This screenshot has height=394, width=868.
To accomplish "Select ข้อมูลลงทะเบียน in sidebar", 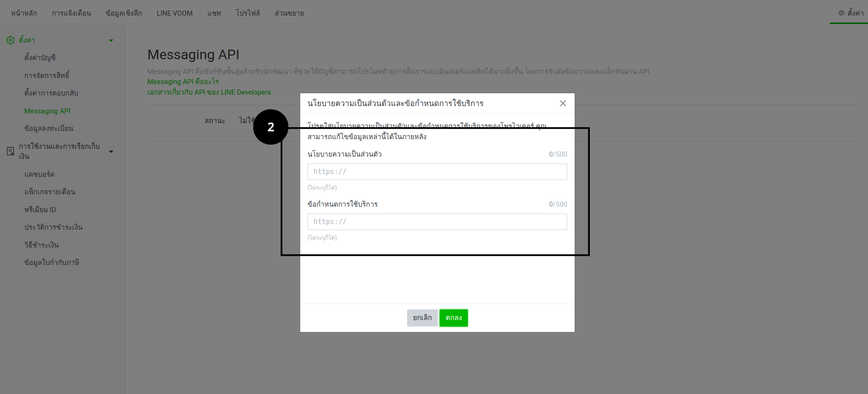I will point(49,129).
